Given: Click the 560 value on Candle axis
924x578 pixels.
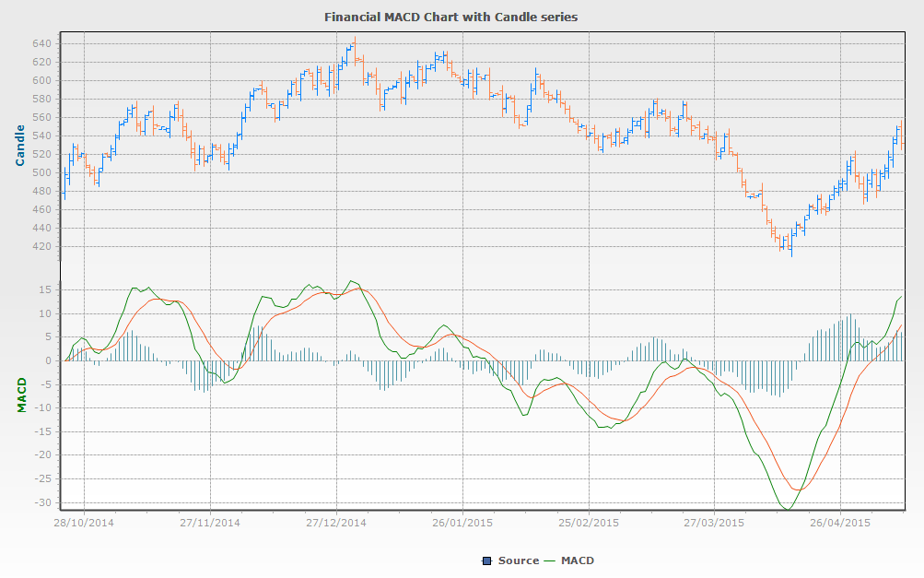Looking at the screenshot, I should 42,117.
